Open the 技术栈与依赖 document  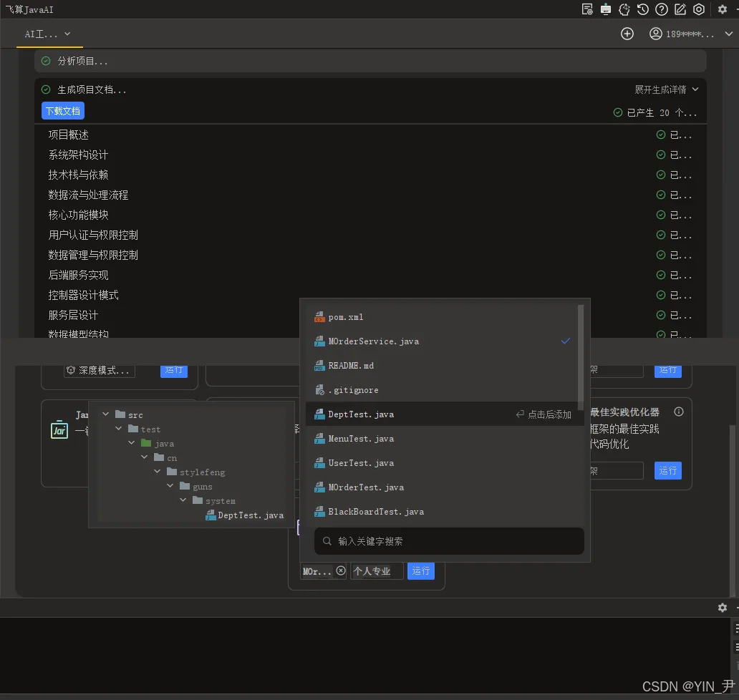[x=78, y=175]
